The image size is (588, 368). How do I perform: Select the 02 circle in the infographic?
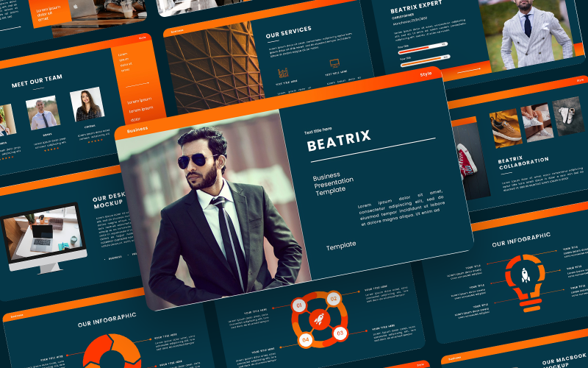(334, 299)
